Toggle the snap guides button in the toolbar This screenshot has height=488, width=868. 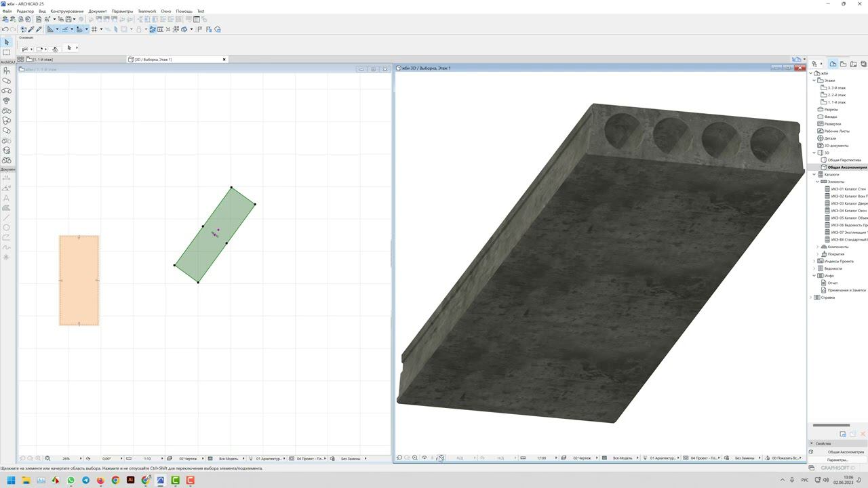click(65, 29)
